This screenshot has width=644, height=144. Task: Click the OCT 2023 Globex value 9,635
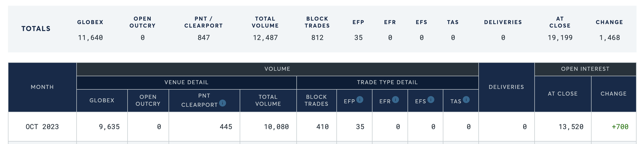coord(109,127)
